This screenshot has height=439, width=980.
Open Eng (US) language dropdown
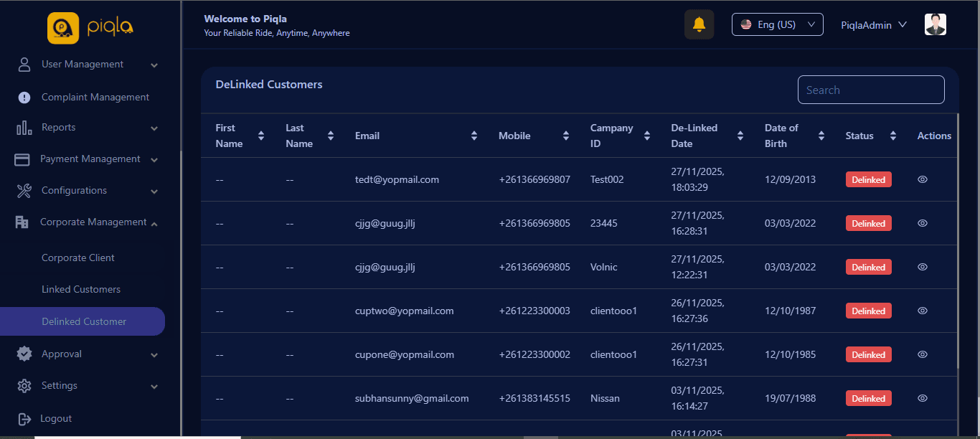pyautogui.click(x=778, y=24)
